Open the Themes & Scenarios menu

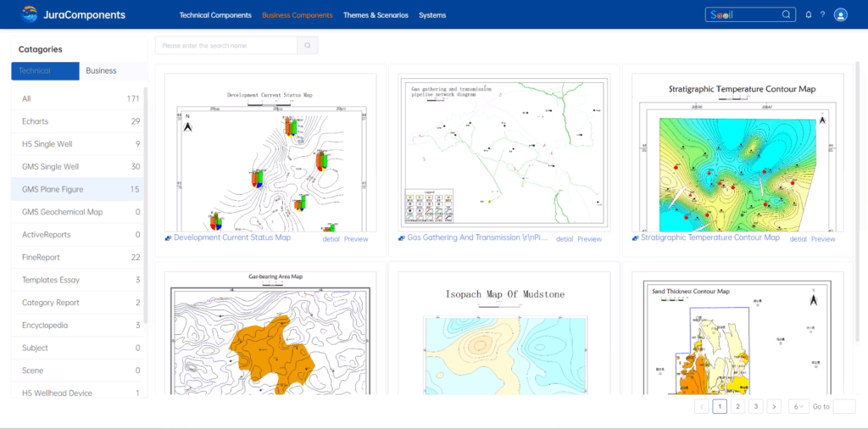tap(376, 15)
